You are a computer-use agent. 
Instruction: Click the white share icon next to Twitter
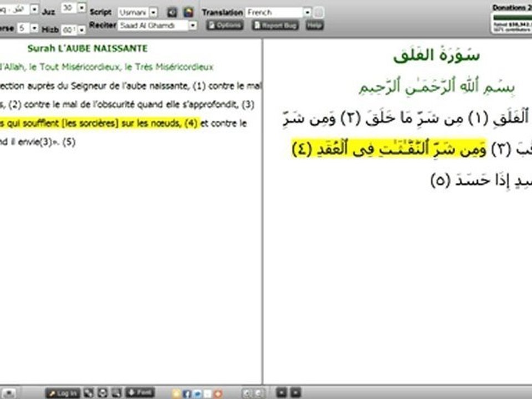pyautogui.click(x=207, y=393)
